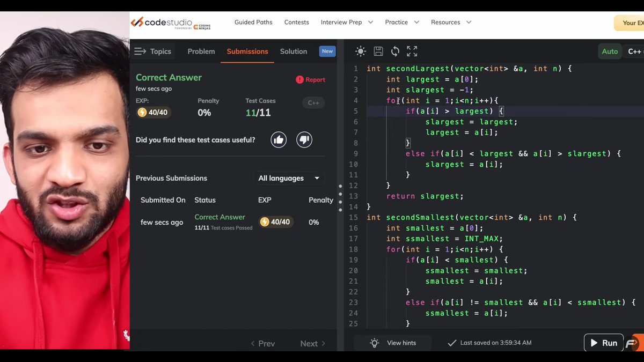Click the Submitted On column header
The image size is (644, 362).
163,200
